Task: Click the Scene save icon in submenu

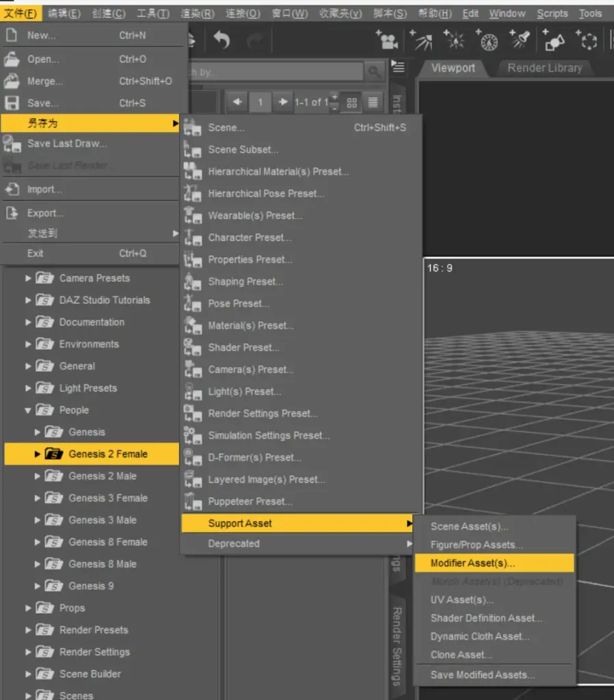Action: (x=192, y=128)
